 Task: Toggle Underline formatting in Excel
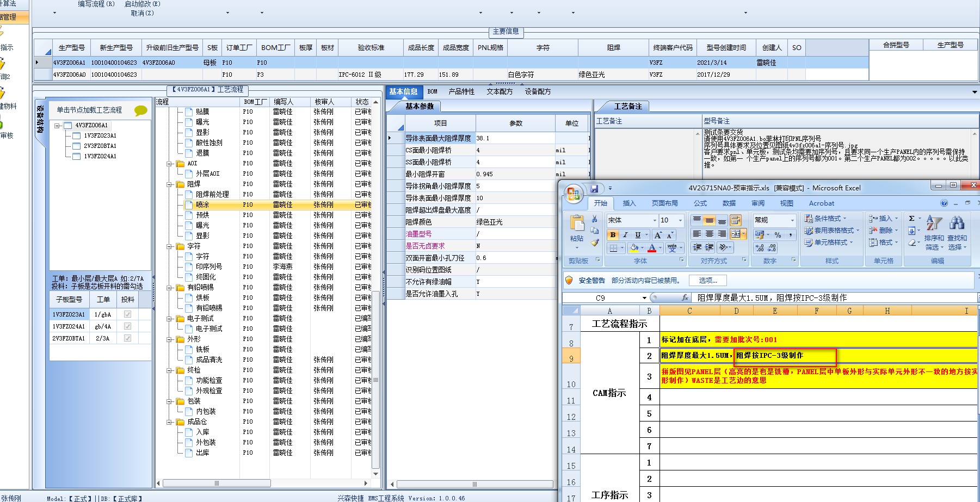tap(638, 235)
